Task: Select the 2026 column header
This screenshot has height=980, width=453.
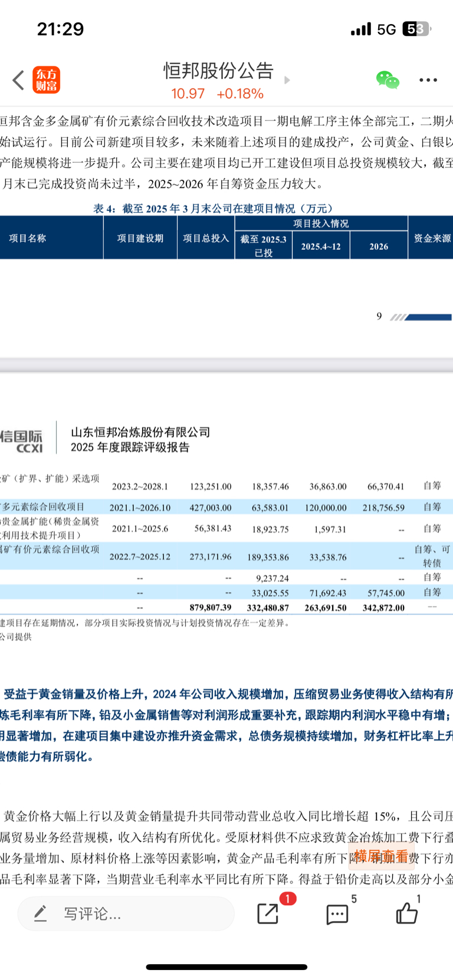Action: tap(379, 246)
